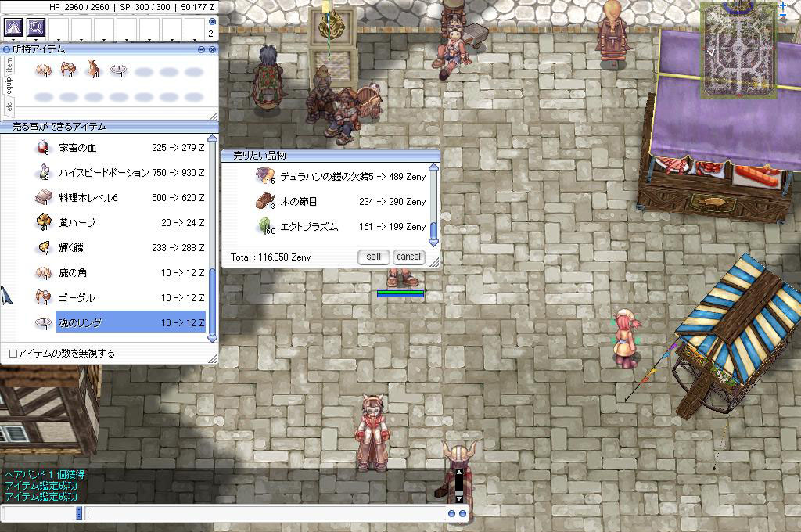Close the 所持アイテム inventory window
The width and height of the screenshot is (801, 532).
pos(212,49)
